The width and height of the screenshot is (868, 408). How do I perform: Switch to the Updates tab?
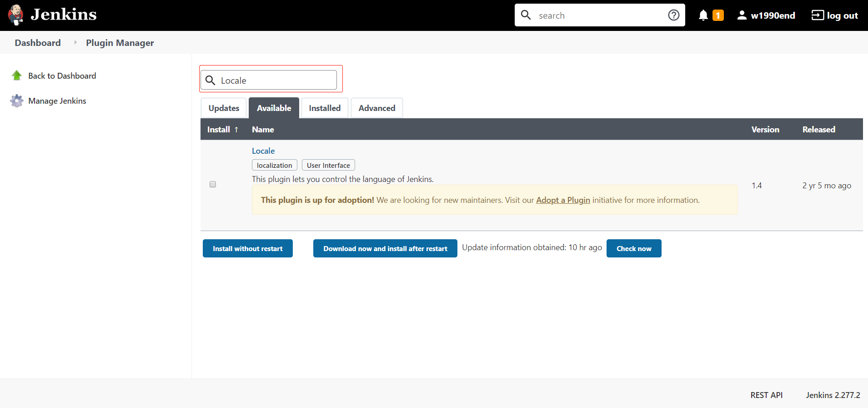tap(224, 108)
